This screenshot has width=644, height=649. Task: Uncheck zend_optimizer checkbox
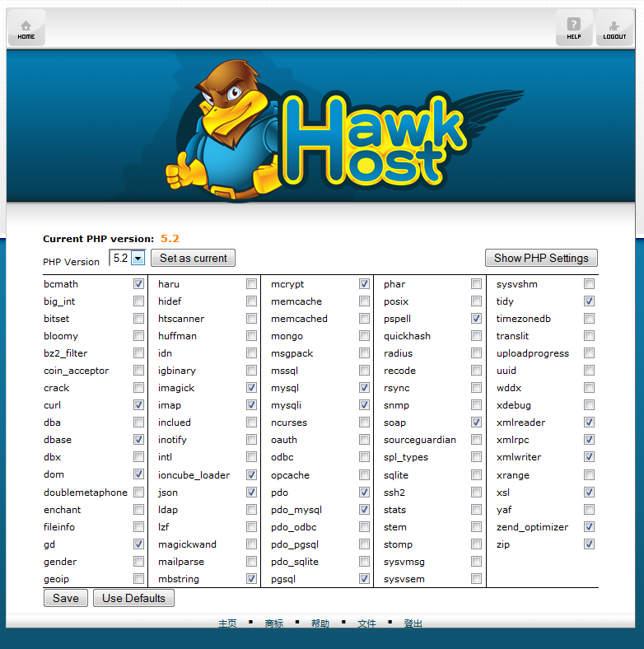tap(590, 526)
